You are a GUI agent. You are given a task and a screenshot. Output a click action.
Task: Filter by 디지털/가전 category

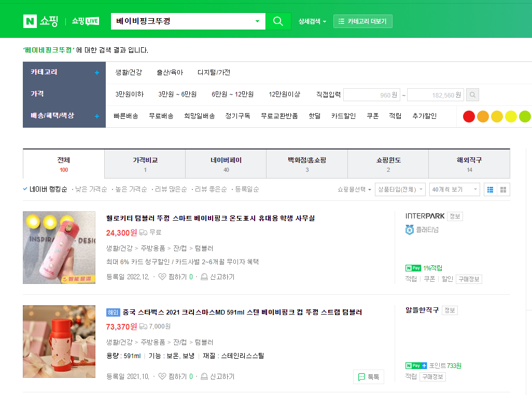[x=214, y=72]
